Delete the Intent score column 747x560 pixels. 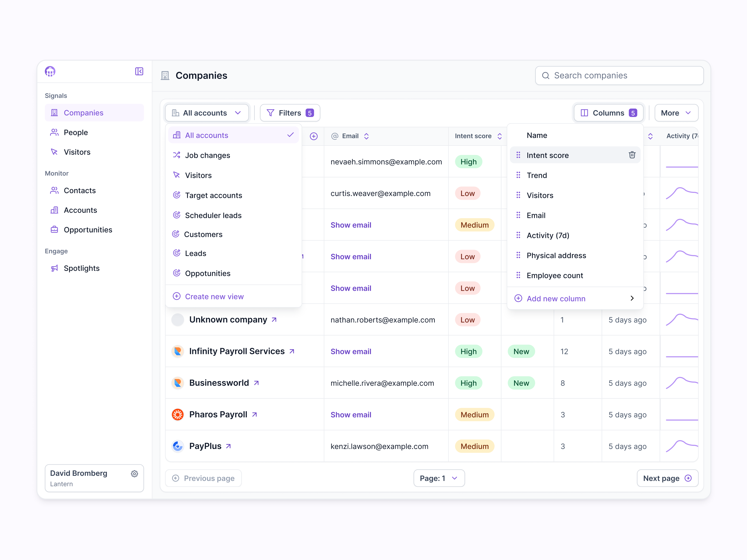[632, 155]
